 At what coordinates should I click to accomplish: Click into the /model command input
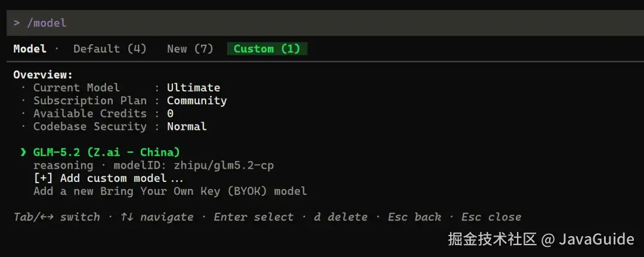[324, 23]
